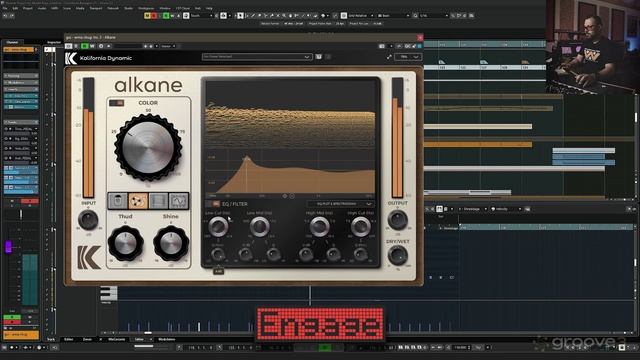Open the Transport menu

pos(96,8)
